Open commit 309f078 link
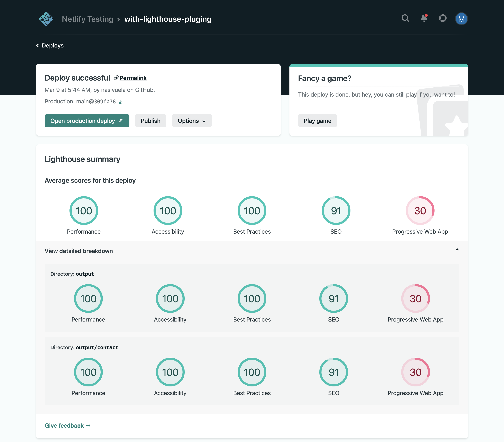 [105, 102]
